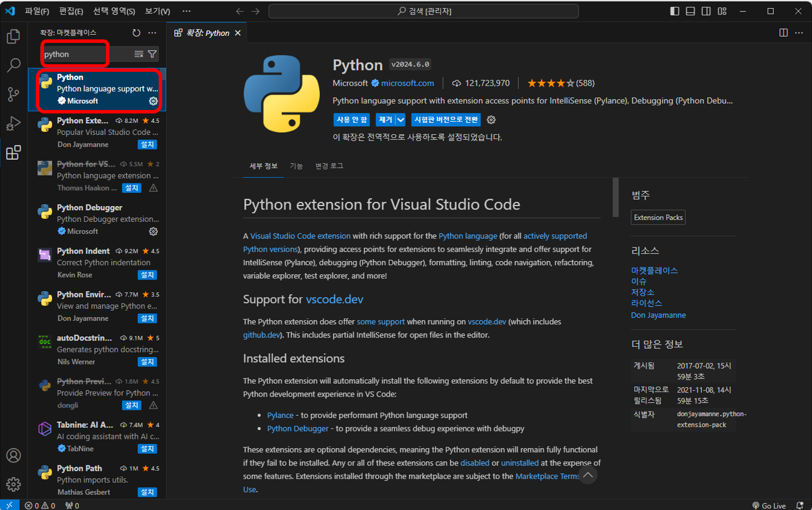Open the Manage gear in activity bar
This screenshot has width=812, height=510.
point(13,484)
